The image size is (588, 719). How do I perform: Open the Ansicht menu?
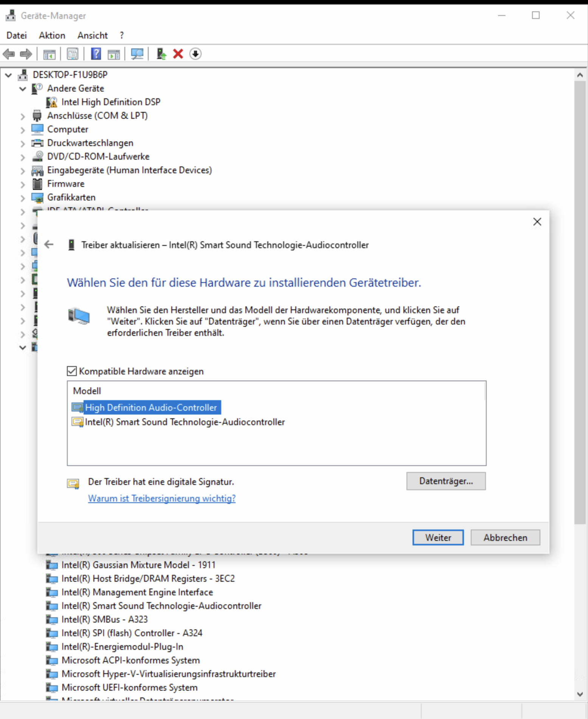pos(93,35)
